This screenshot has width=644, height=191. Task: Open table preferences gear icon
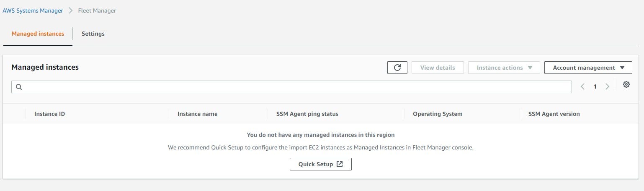[626, 85]
